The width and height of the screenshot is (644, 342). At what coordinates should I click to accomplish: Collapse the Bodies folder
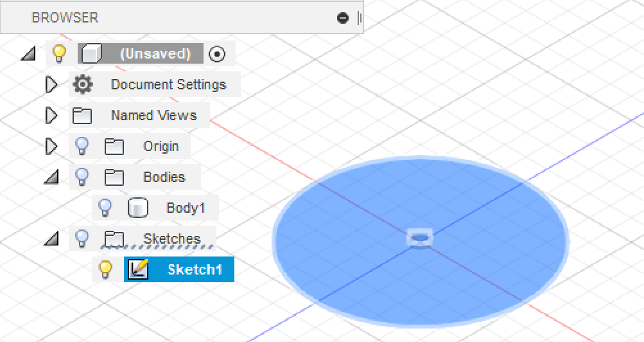click(x=51, y=177)
